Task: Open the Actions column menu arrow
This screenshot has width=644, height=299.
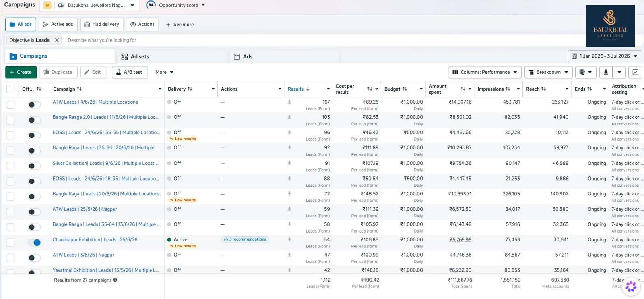Action: pos(280,89)
